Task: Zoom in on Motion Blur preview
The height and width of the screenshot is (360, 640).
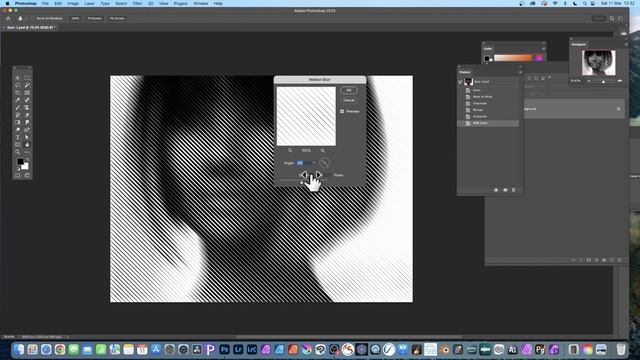Action: click(322, 150)
